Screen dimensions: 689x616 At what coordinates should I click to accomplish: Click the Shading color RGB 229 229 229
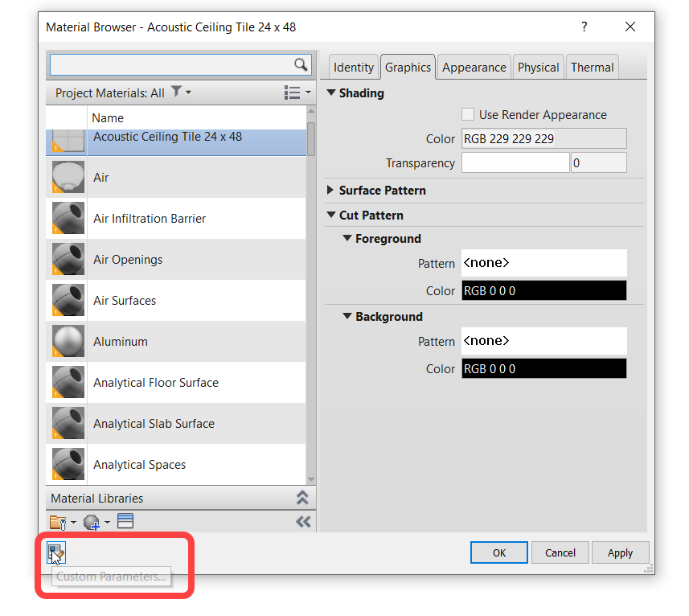pos(544,139)
